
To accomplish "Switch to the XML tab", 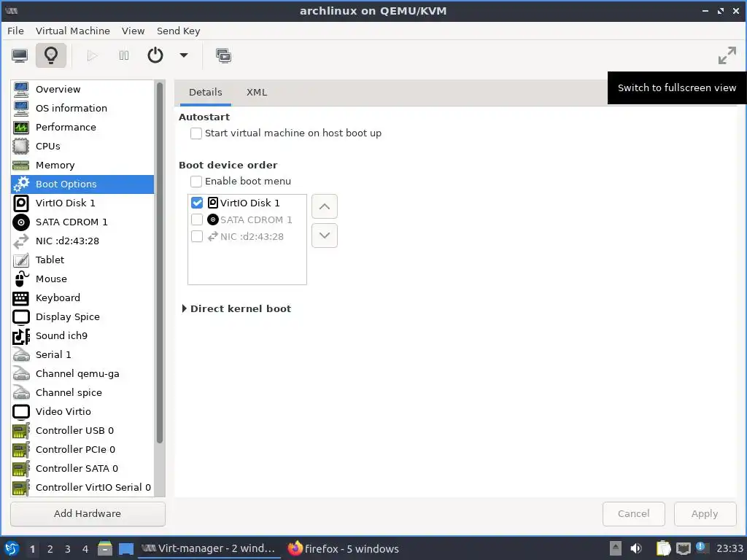I will point(256,93).
